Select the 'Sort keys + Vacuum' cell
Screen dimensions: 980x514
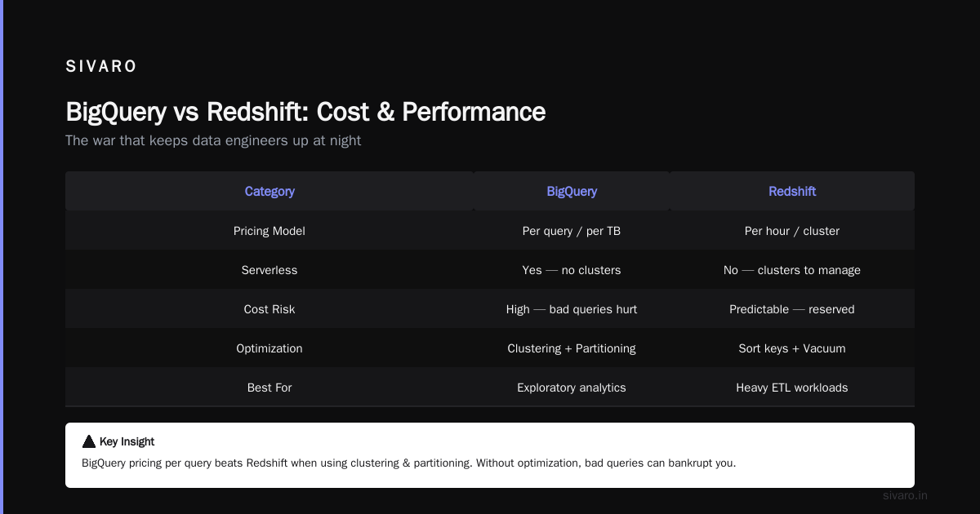click(792, 348)
